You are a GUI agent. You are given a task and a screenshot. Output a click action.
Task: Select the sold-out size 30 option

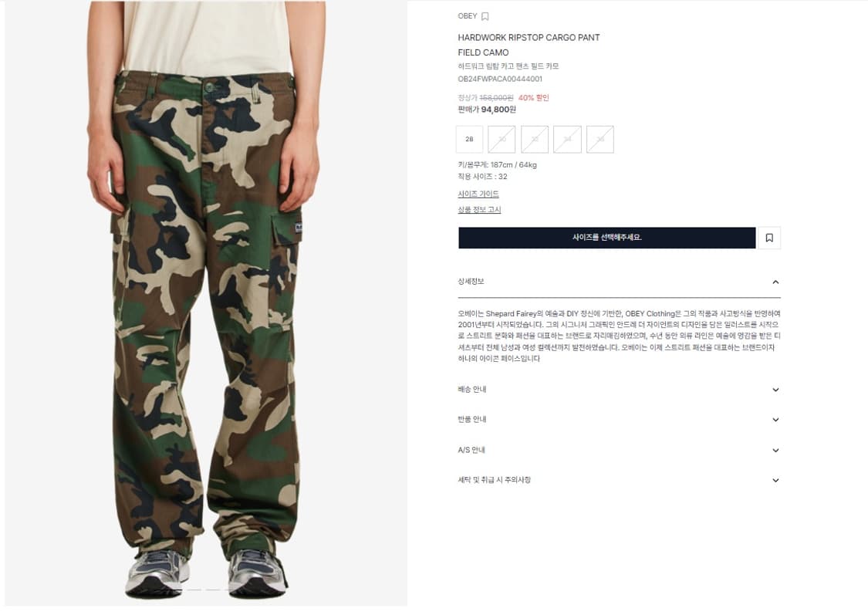coord(502,139)
